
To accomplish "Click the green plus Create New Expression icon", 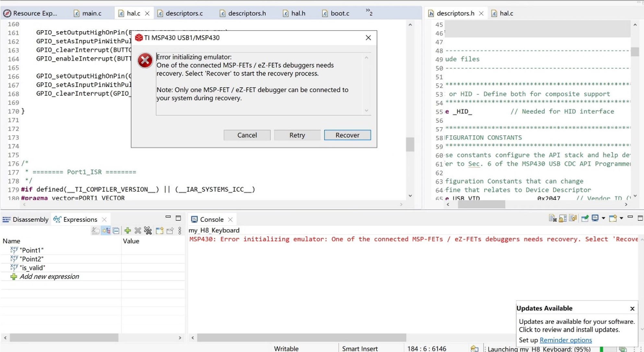I will pos(127,231).
